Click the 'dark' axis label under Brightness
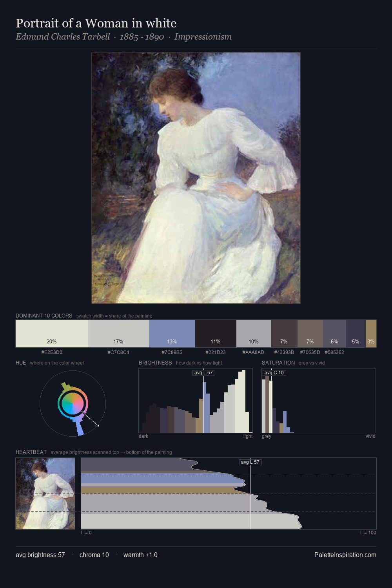The height and width of the screenshot is (588, 392). point(143,436)
